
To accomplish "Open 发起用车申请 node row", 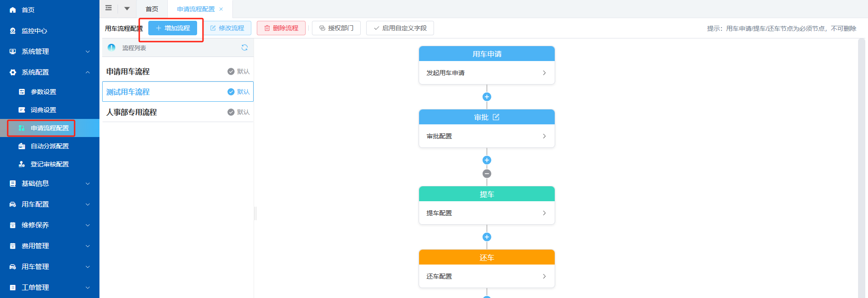I will coord(486,73).
